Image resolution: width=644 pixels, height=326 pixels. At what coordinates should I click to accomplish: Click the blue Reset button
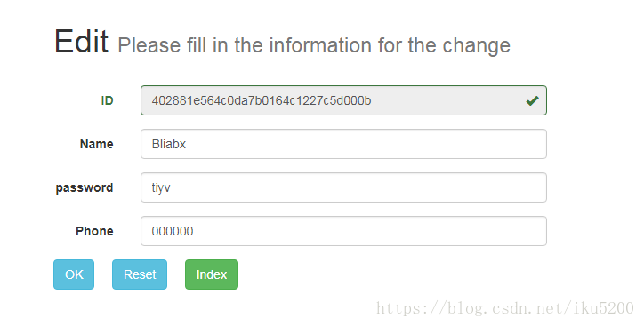click(140, 274)
